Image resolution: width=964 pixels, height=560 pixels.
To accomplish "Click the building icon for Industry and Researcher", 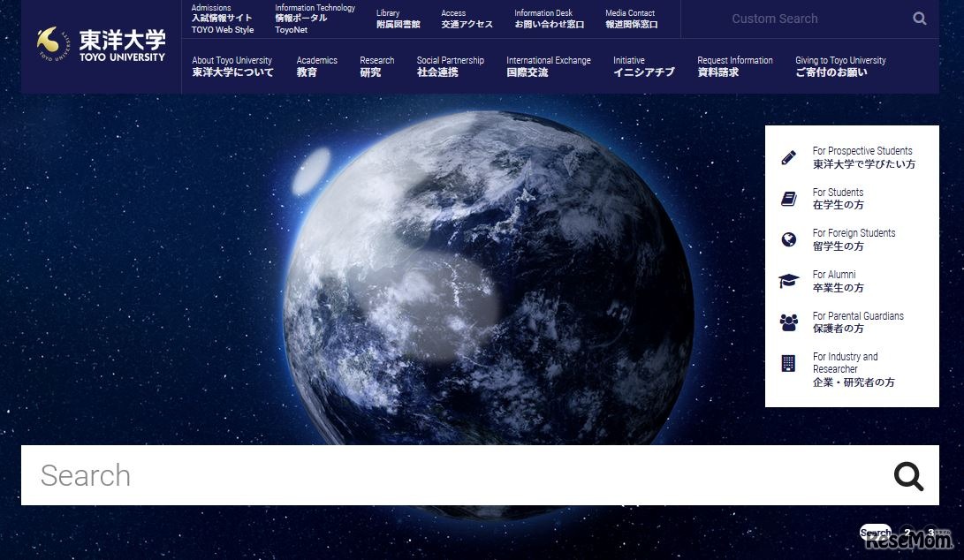I will click(788, 363).
